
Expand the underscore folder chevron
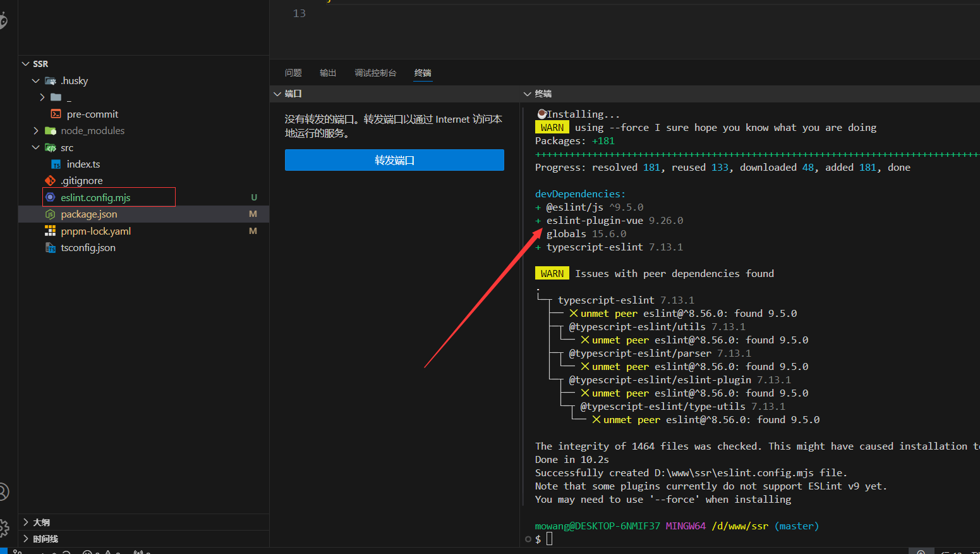pyautogui.click(x=42, y=97)
